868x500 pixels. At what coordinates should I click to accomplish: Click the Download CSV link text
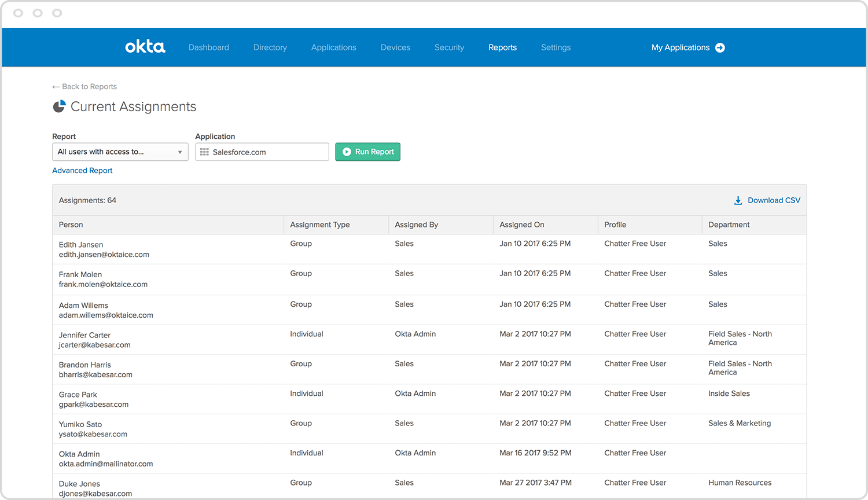774,200
